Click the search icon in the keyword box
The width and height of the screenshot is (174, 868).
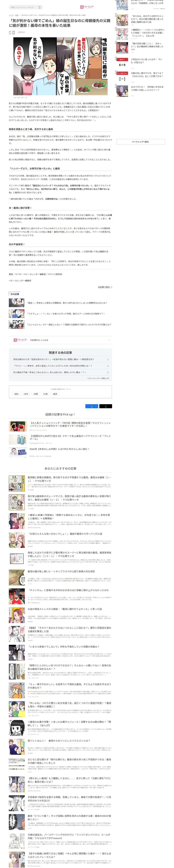[x=40, y=7]
